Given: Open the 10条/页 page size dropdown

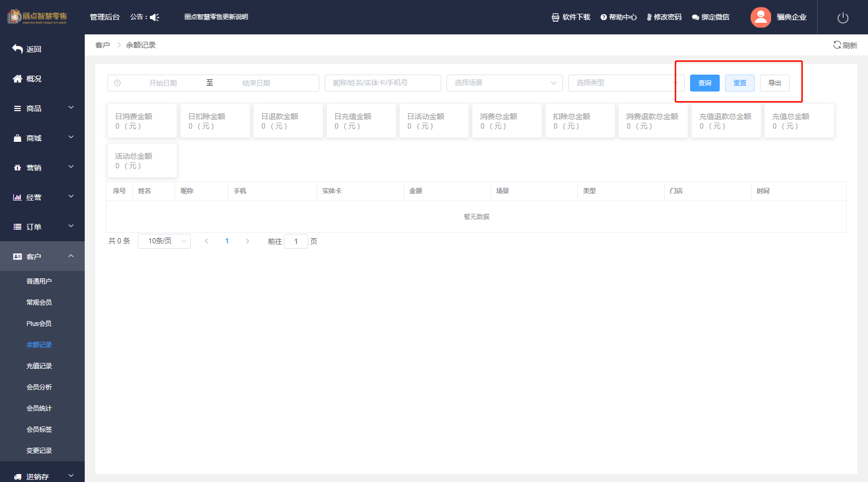Looking at the screenshot, I should (164, 241).
